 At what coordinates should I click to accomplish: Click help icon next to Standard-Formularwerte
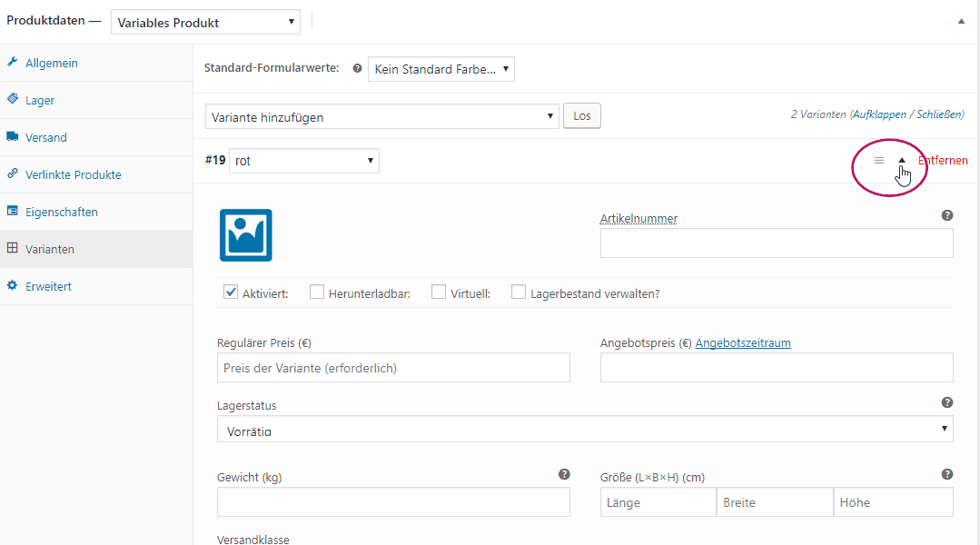357,69
